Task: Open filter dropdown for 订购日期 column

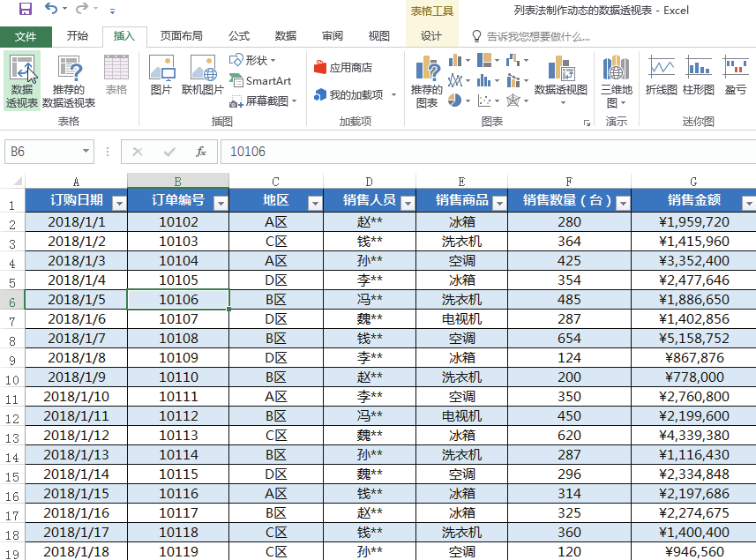Action: pyautogui.click(x=119, y=204)
